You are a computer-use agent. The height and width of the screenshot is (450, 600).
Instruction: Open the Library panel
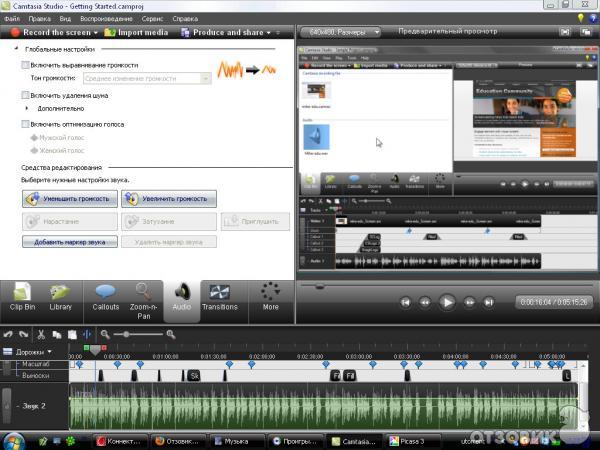[x=61, y=297]
